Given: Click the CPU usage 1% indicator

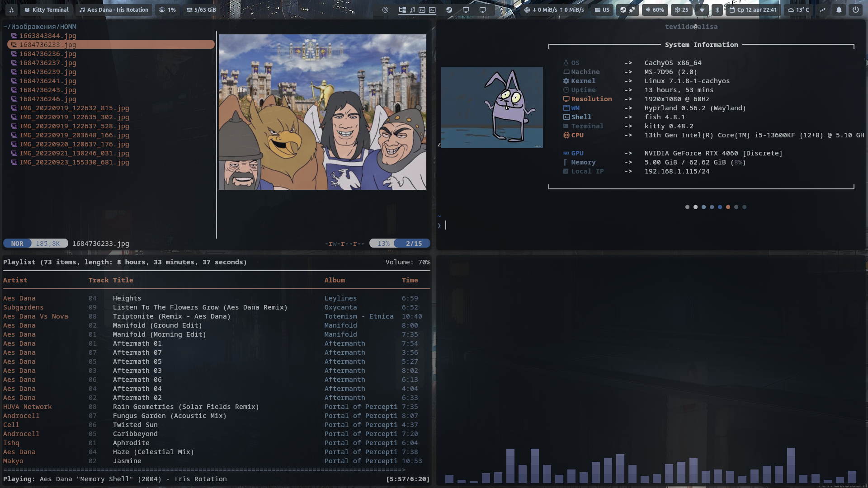Looking at the screenshot, I should (167, 9).
